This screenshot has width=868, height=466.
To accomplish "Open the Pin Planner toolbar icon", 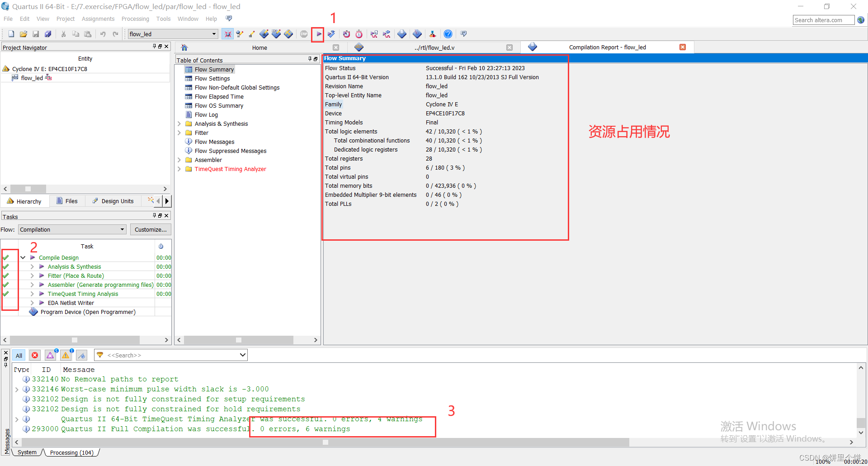I will (x=276, y=34).
